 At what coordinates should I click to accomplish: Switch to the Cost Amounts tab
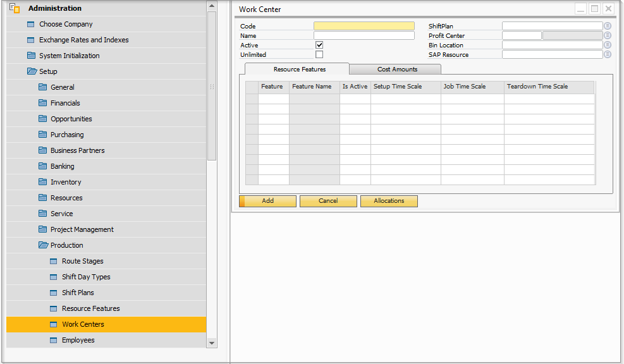coord(397,69)
